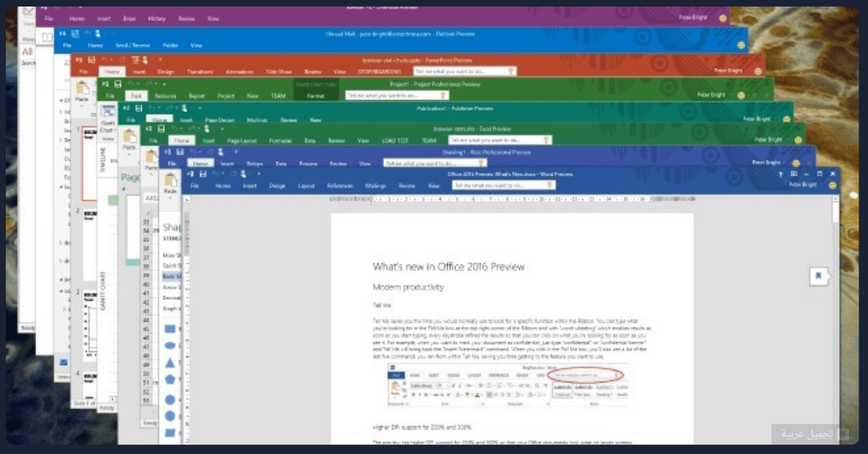This screenshot has height=454, width=868.
Task: Open Design tab in Word window
Action: click(277, 186)
